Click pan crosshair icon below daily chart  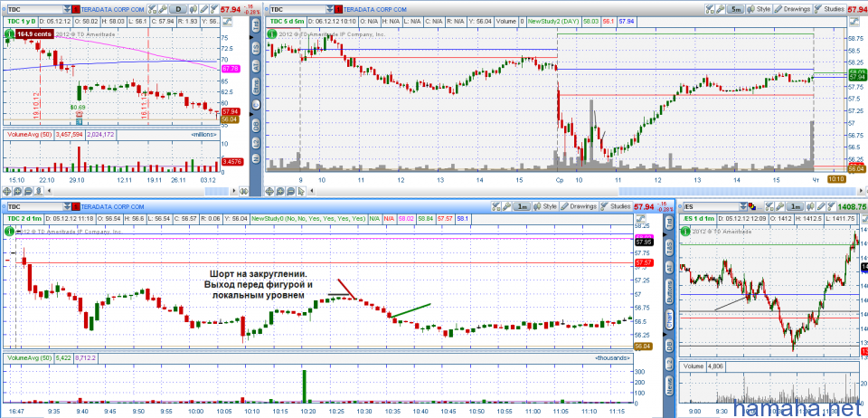6,191
